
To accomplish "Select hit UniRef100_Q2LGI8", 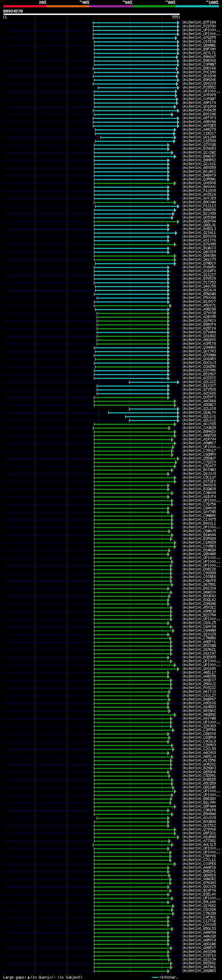I will point(199,408).
